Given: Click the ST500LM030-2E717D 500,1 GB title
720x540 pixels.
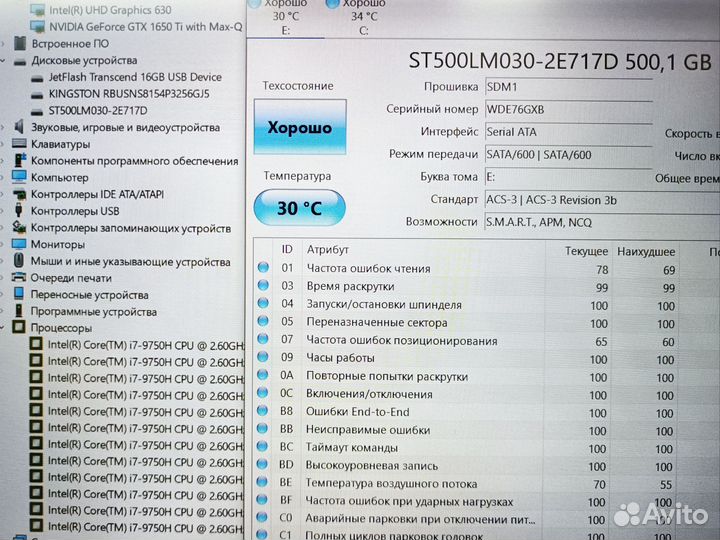Looking at the screenshot, I should click(560, 61).
